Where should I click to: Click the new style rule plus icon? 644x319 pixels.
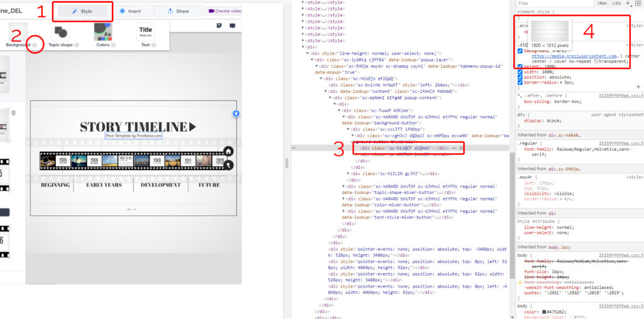pos(628,3)
